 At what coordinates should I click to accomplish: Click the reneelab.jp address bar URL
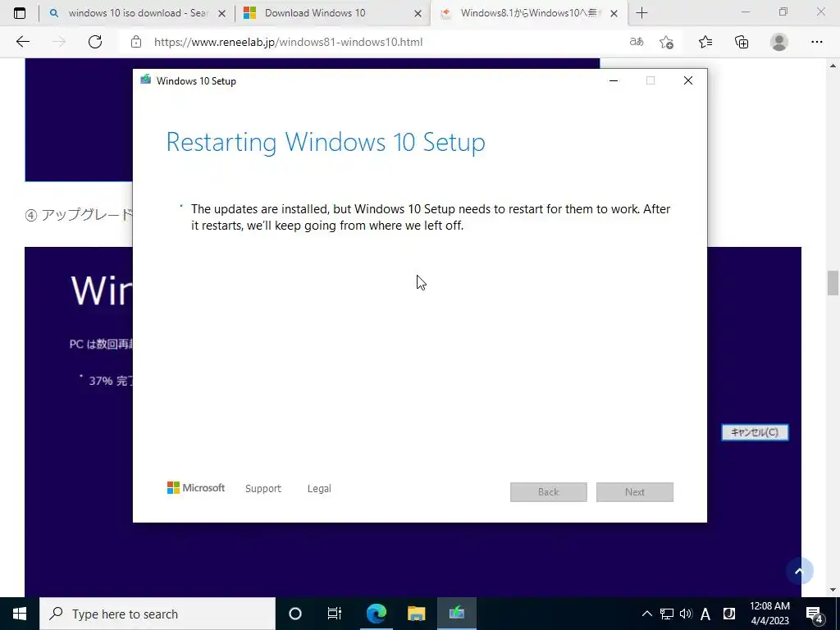[288, 42]
